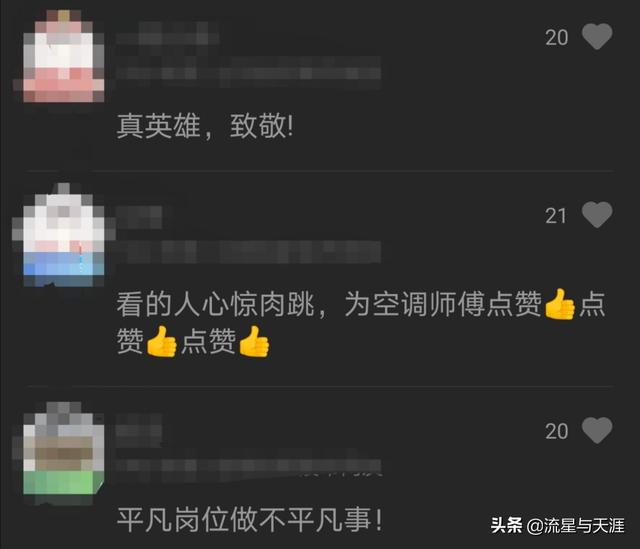Screen dimensions: 640x549
Task: Click the 20 count on the 平凡岗位 comment
Action: tap(556, 431)
